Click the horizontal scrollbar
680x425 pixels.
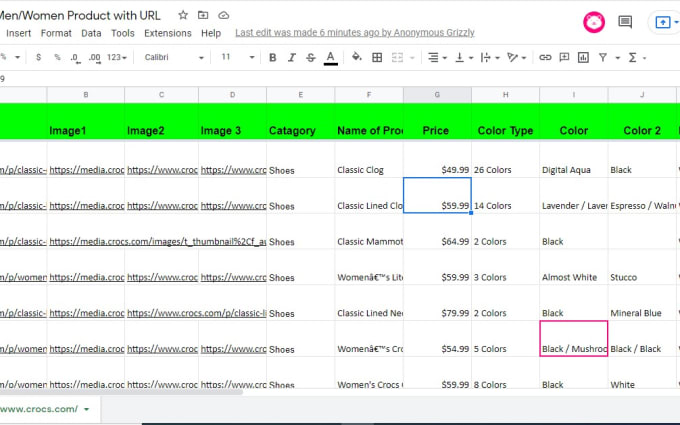pyautogui.click(x=121, y=392)
